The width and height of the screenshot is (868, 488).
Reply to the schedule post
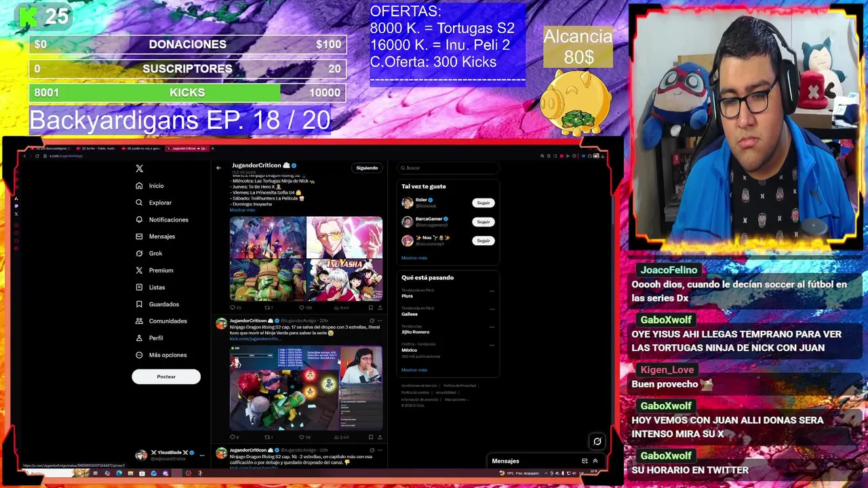[235, 308]
